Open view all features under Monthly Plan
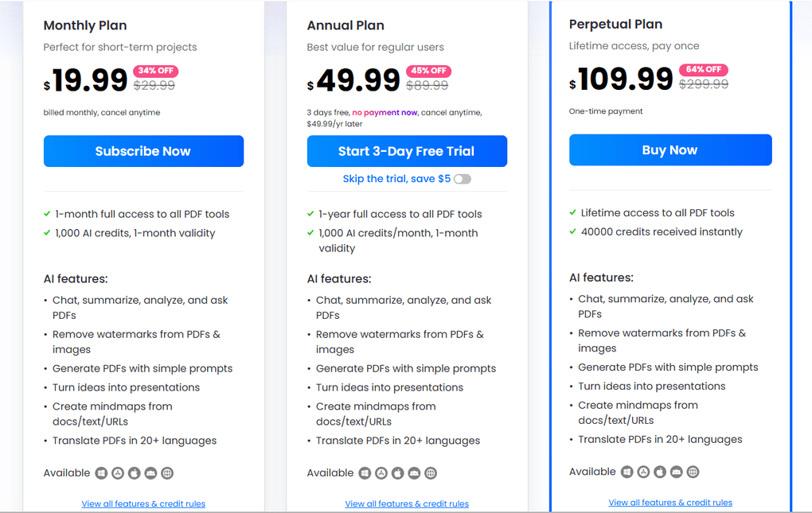The height and width of the screenshot is (513, 812). pos(143,503)
